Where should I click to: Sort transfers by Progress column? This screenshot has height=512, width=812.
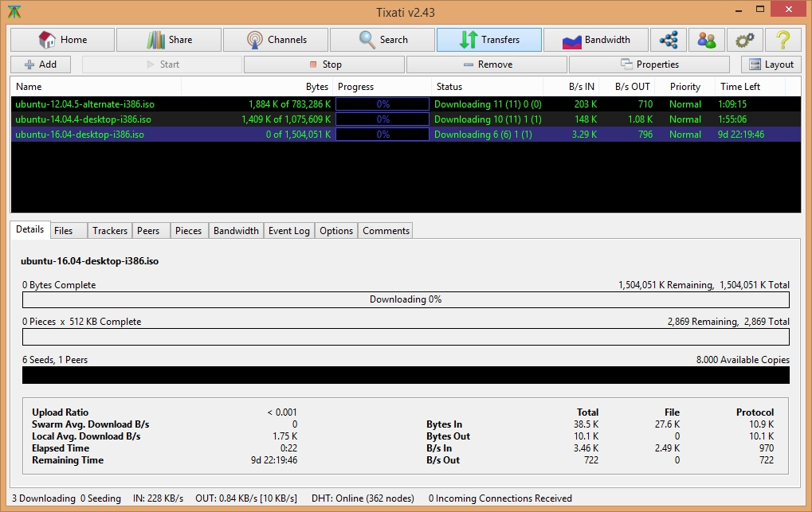382,87
